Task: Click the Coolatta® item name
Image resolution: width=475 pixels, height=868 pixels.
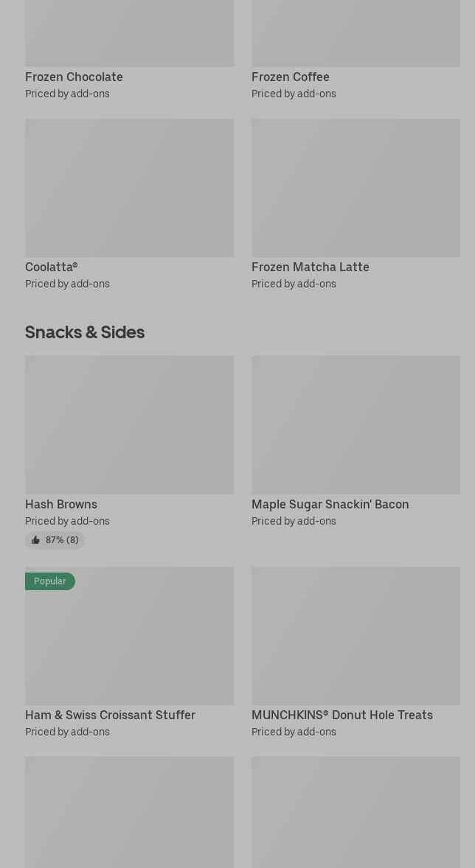Action: click(51, 267)
